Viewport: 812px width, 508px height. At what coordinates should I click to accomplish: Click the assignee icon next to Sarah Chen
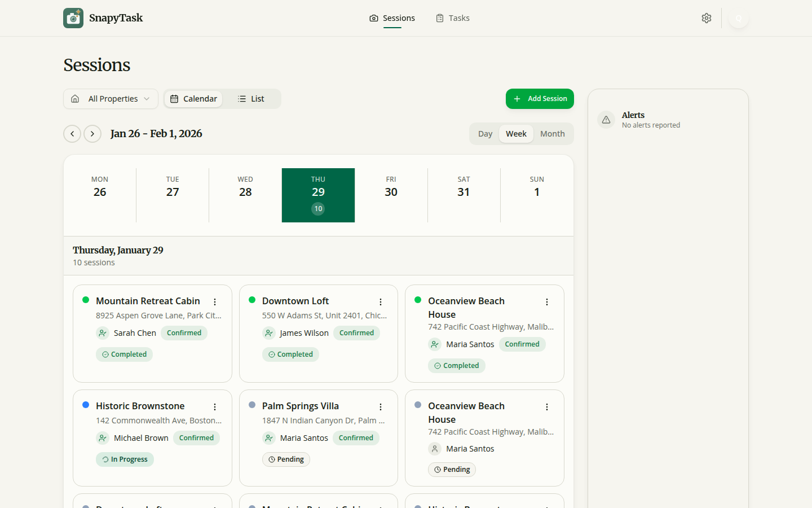(x=103, y=333)
